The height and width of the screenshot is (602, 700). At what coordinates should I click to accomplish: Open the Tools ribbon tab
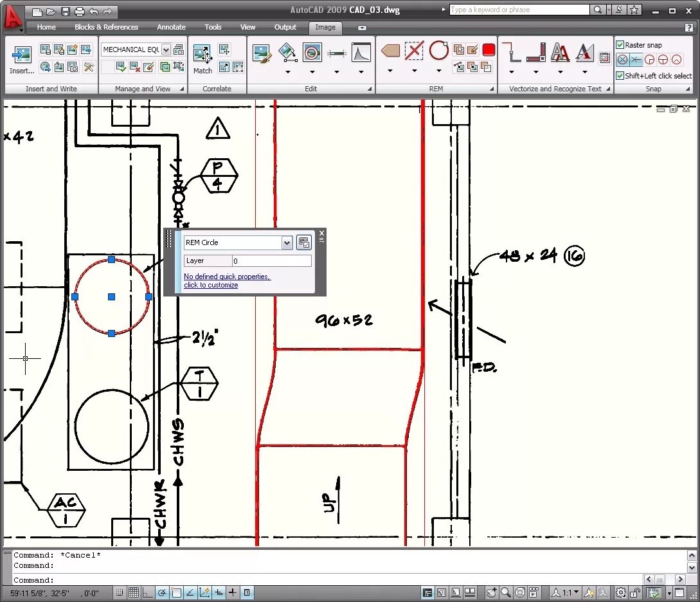(213, 27)
